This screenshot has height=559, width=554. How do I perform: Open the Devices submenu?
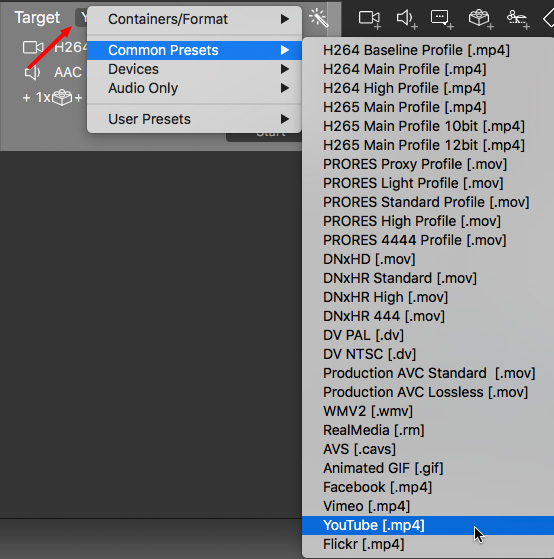[194, 69]
